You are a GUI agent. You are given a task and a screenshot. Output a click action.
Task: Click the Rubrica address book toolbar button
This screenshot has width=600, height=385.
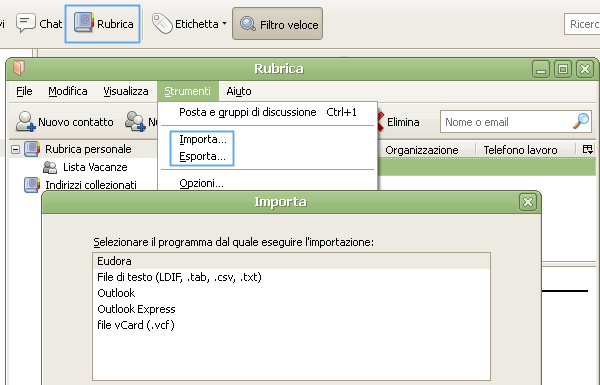pos(103,24)
